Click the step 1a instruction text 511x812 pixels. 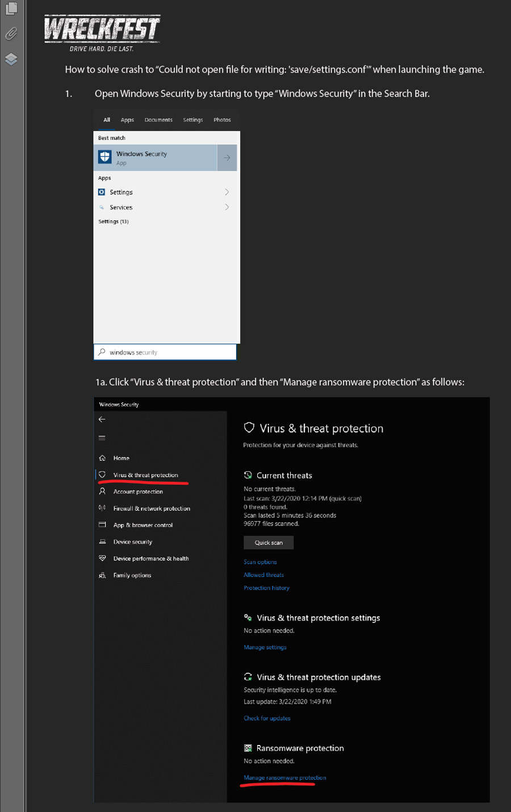tap(280, 382)
